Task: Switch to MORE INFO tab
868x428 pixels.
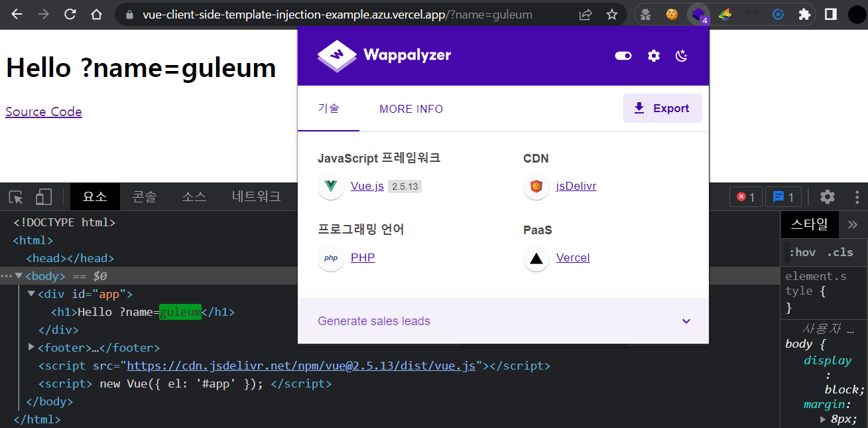Action: pyautogui.click(x=411, y=109)
